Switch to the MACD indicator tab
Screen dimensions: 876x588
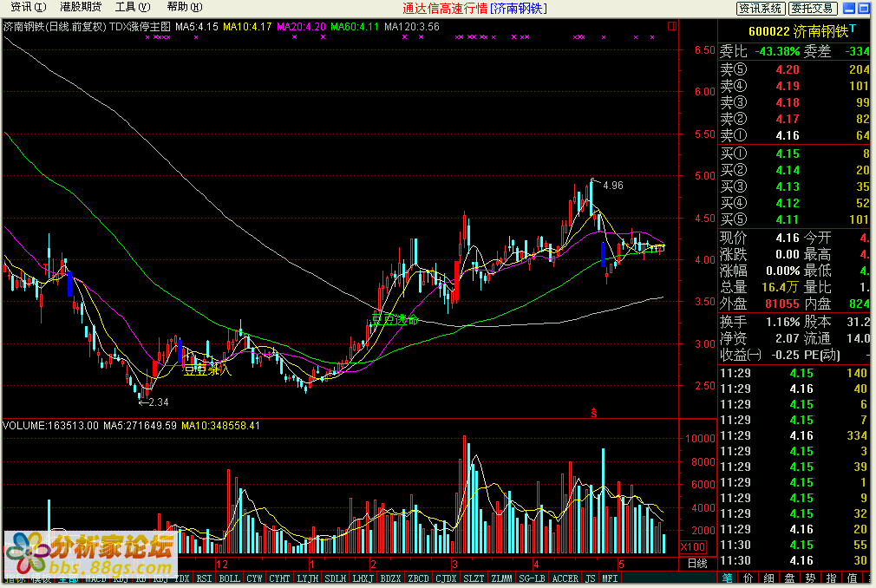[x=95, y=578]
